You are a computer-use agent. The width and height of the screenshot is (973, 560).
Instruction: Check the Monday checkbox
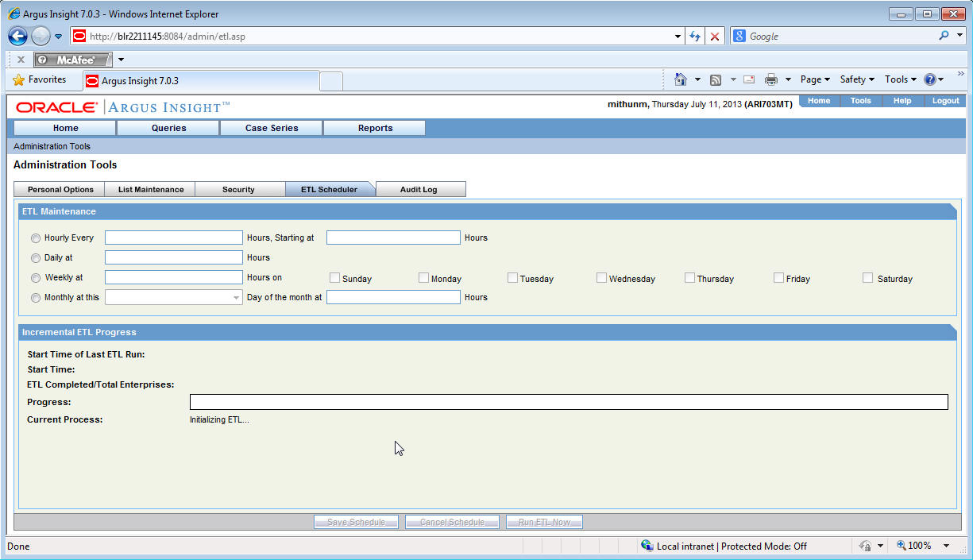tap(423, 278)
